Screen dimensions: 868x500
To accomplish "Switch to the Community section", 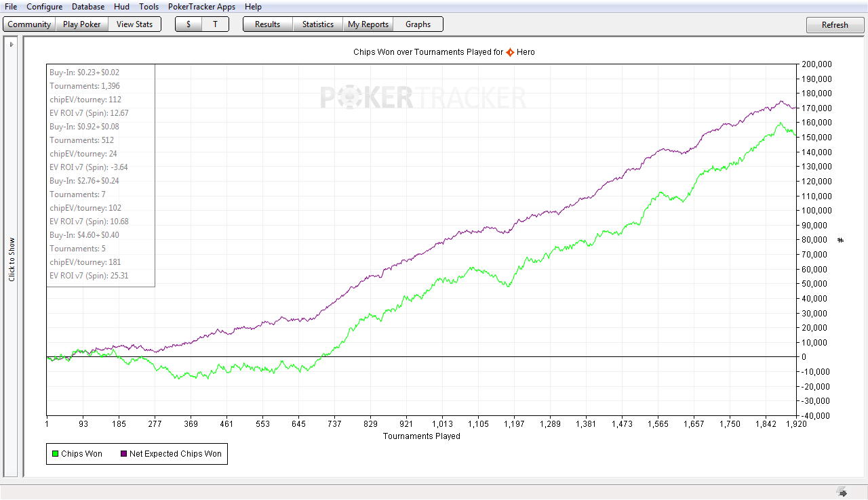I will pyautogui.click(x=29, y=24).
